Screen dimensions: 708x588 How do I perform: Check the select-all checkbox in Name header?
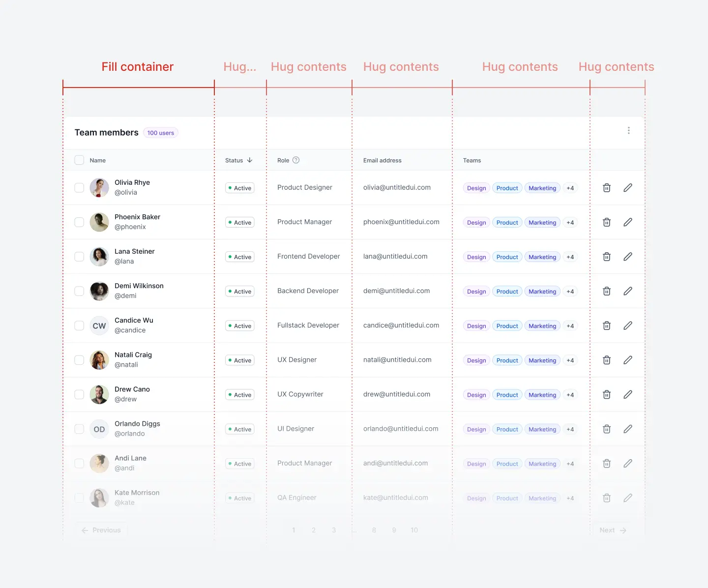click(79, 160)
